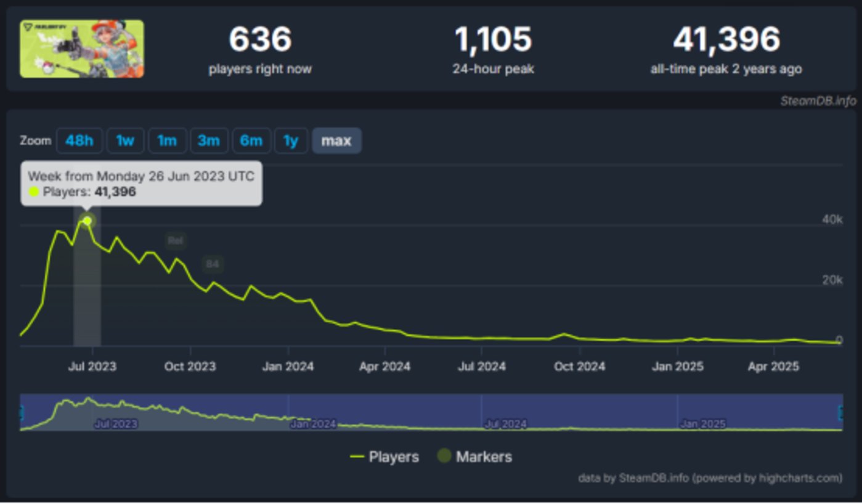Set chart zoom to 48h
The width and height of the screenshot is (862, 504).
[x=79, y=140]
